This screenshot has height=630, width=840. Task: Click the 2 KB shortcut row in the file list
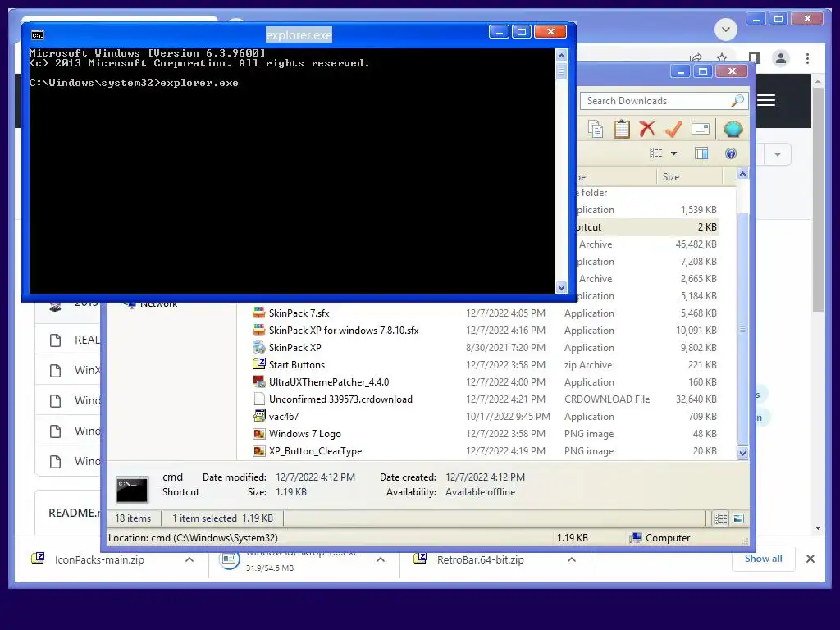pos(646,227)
